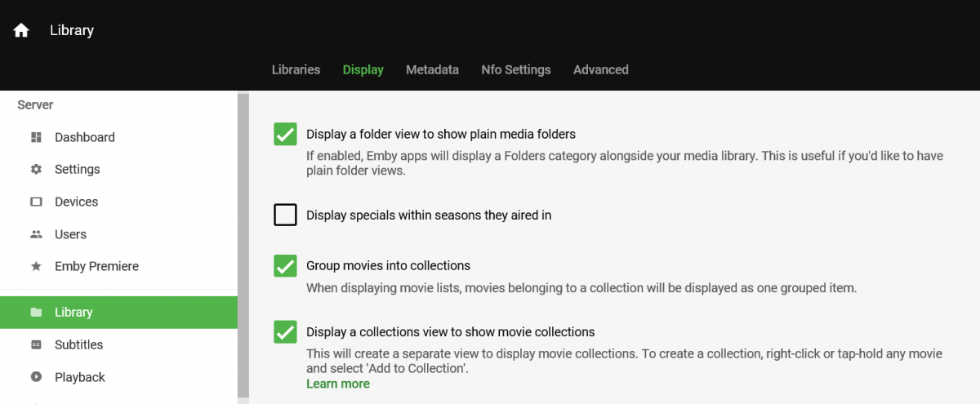Click the Playback play-circle icon
The width and height of the screenshot is (980, 404).
click(x=36, y=377)
